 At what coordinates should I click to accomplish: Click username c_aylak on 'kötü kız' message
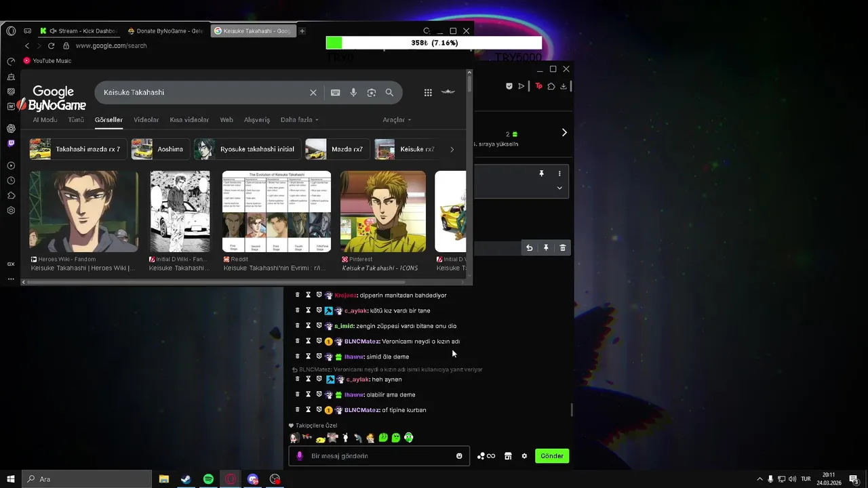click(x=355, y=310)
